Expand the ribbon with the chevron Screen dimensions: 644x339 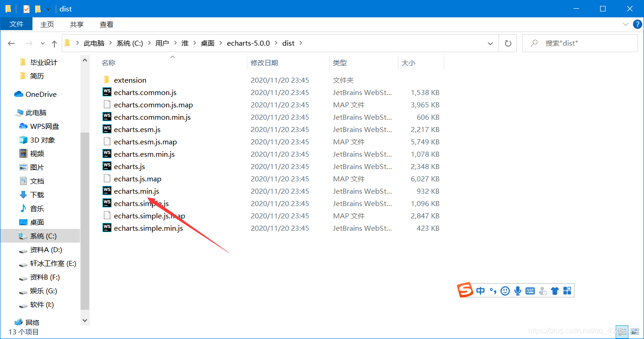click(x=625, y=24)
